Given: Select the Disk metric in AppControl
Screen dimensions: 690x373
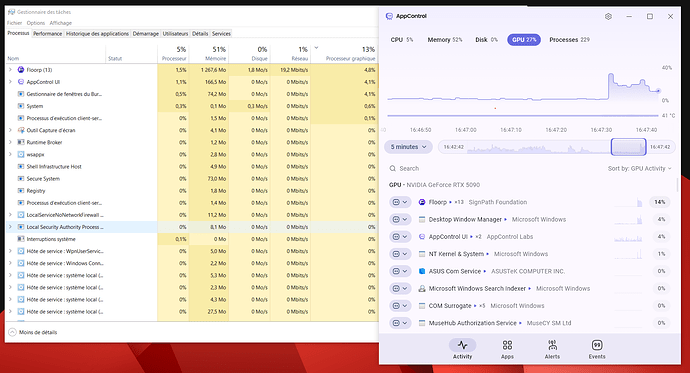Looking at the screenshot, I should [486, 40].
